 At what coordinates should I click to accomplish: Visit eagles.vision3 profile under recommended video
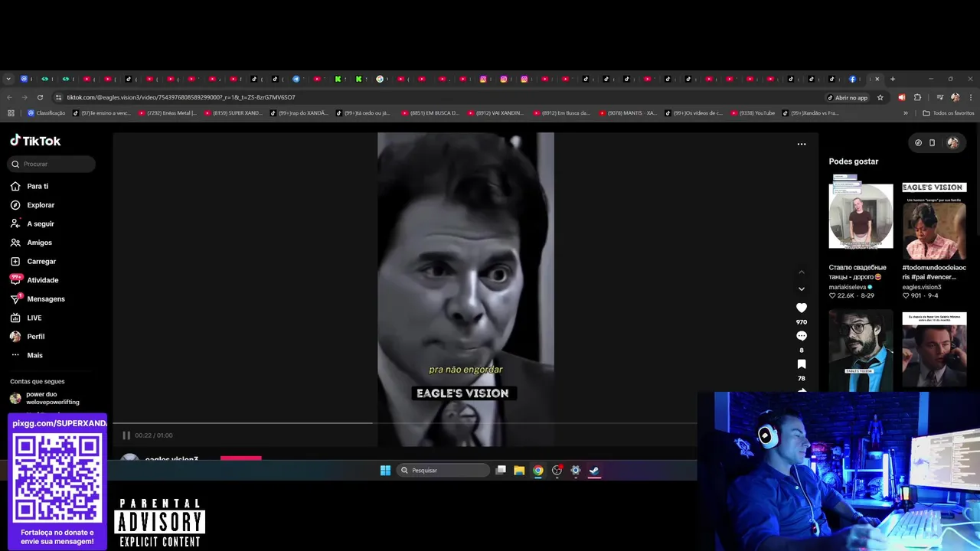coord(922,287)
